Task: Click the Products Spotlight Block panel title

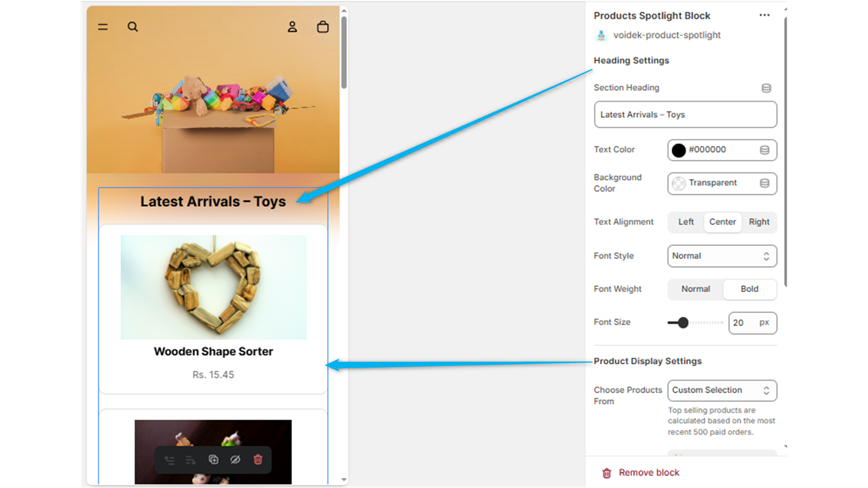Action: 652,16
